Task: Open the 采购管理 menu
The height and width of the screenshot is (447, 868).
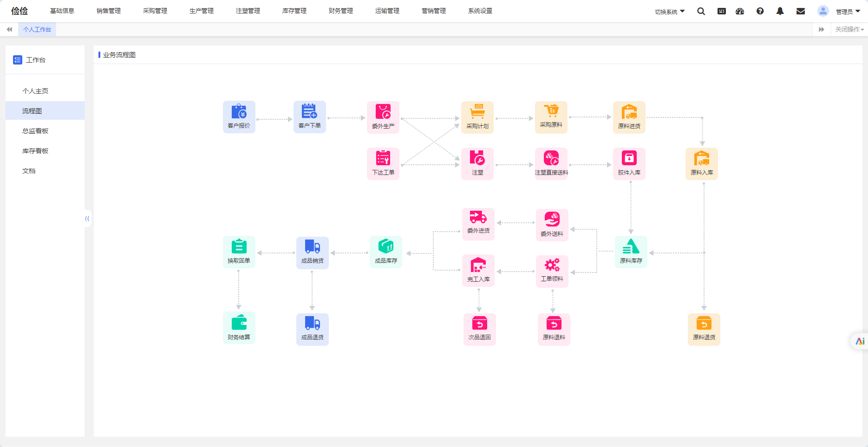Action: [155, 11]
